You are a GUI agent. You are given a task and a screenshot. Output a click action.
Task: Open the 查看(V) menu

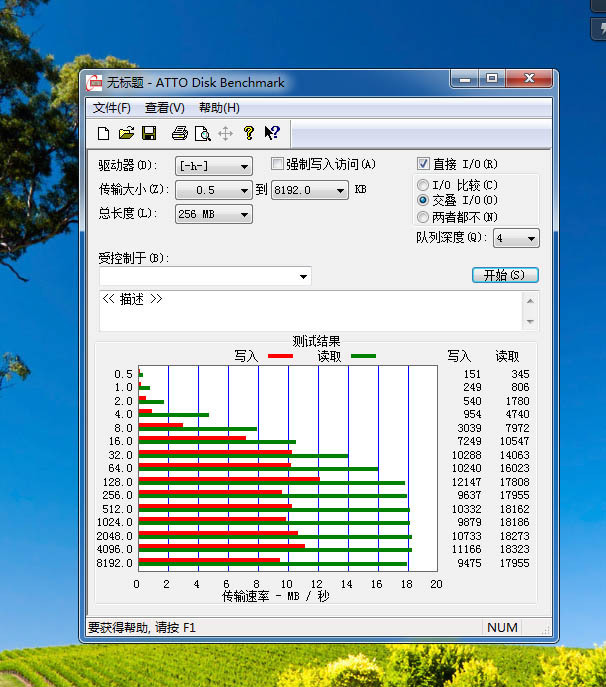click(x=165, y=108)
